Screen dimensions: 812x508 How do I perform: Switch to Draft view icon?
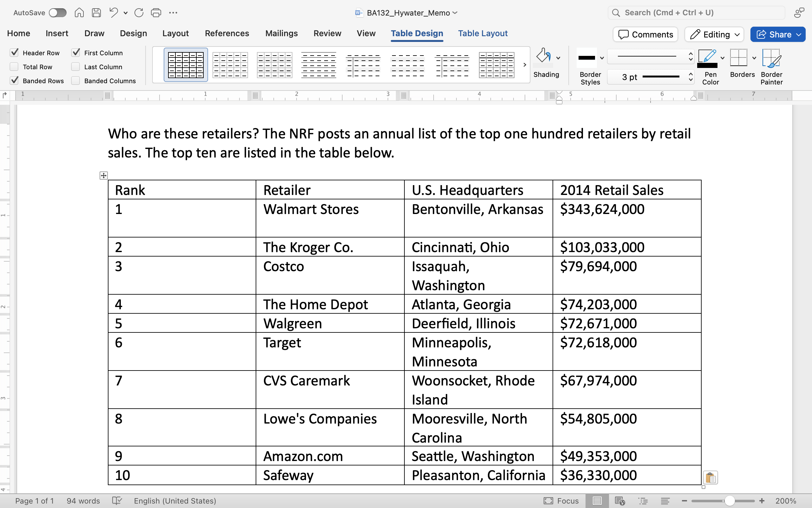tap(665, 501)
